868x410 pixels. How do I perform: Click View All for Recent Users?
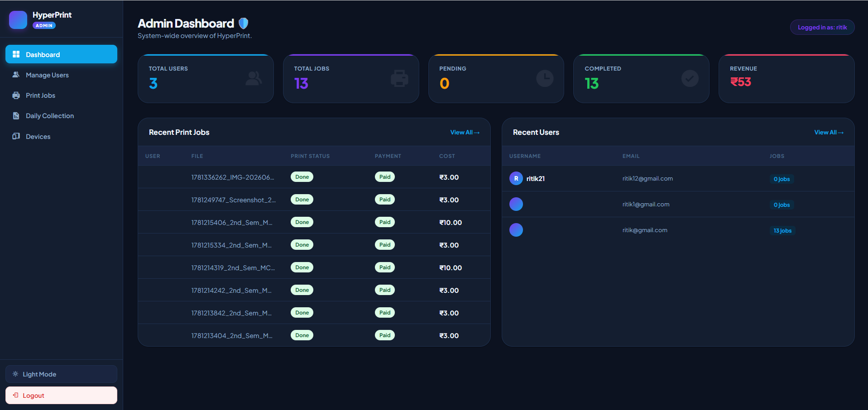click(829, 132)
